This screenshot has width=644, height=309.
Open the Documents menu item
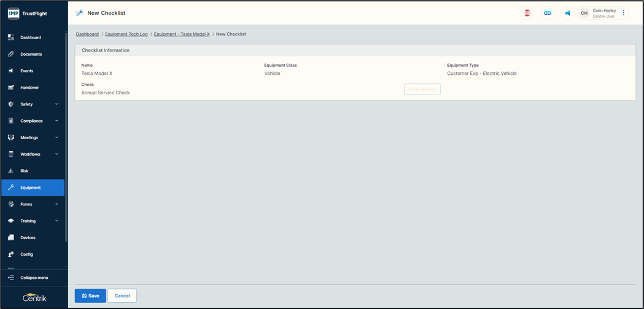coord(33,54)
